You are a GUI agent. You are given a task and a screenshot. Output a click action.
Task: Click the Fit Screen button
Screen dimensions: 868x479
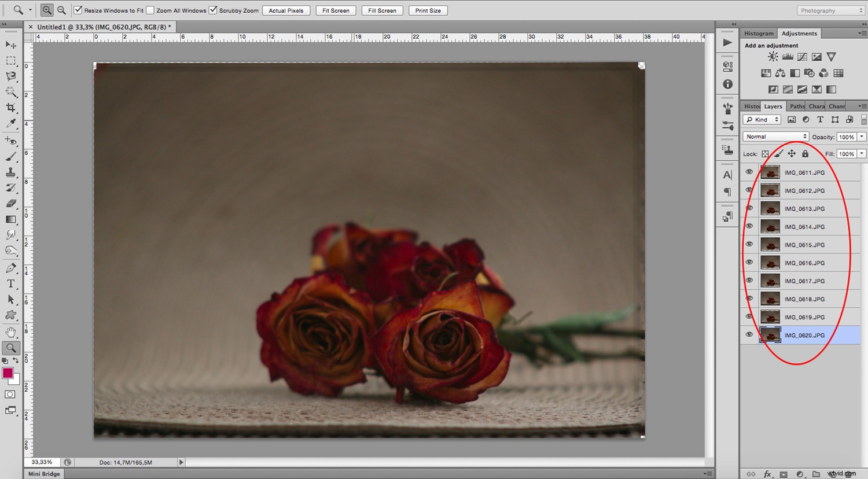click(x=336, y=10)
